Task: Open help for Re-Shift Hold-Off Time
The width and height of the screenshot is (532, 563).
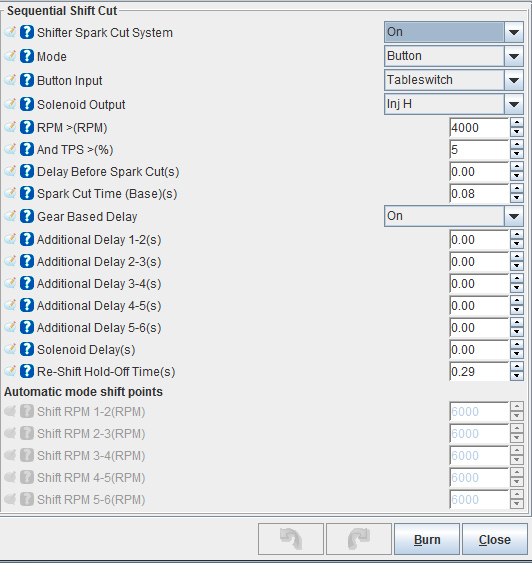Action: tap(27, 371)
